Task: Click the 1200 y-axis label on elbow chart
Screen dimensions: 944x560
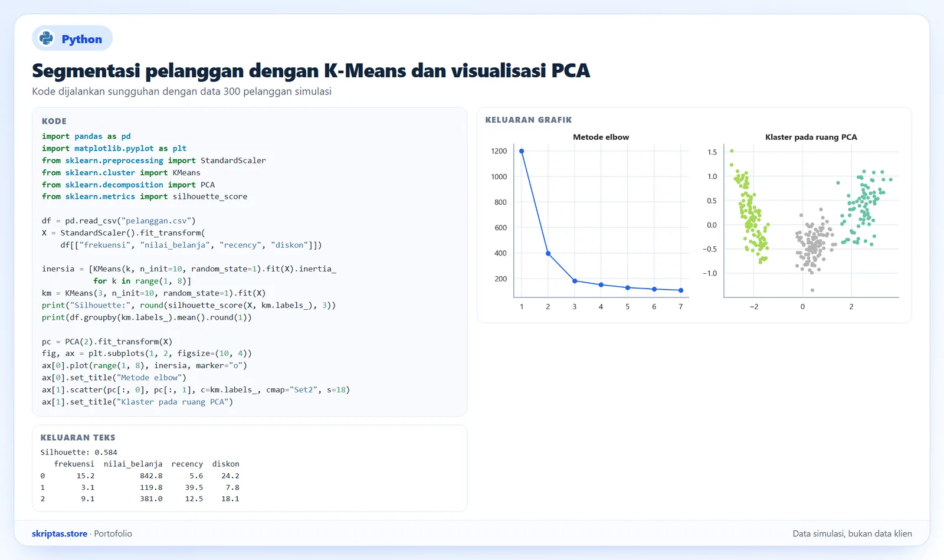Action: pos(499,151)
